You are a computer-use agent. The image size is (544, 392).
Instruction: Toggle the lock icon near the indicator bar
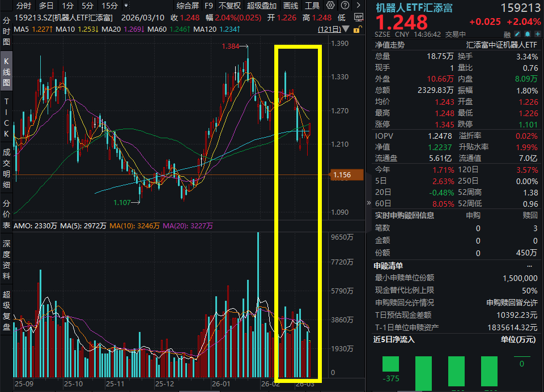coord(356,29)
